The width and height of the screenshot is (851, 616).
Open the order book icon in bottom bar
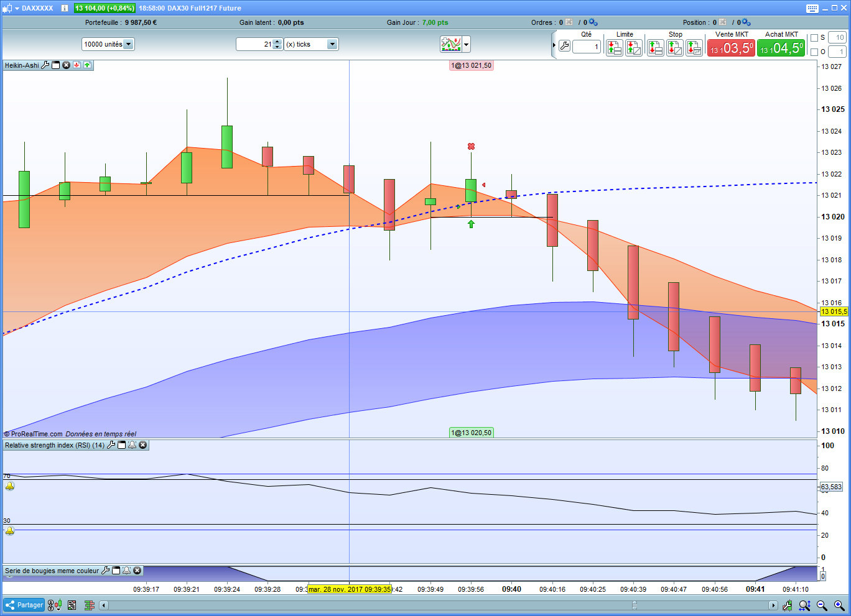90,605
